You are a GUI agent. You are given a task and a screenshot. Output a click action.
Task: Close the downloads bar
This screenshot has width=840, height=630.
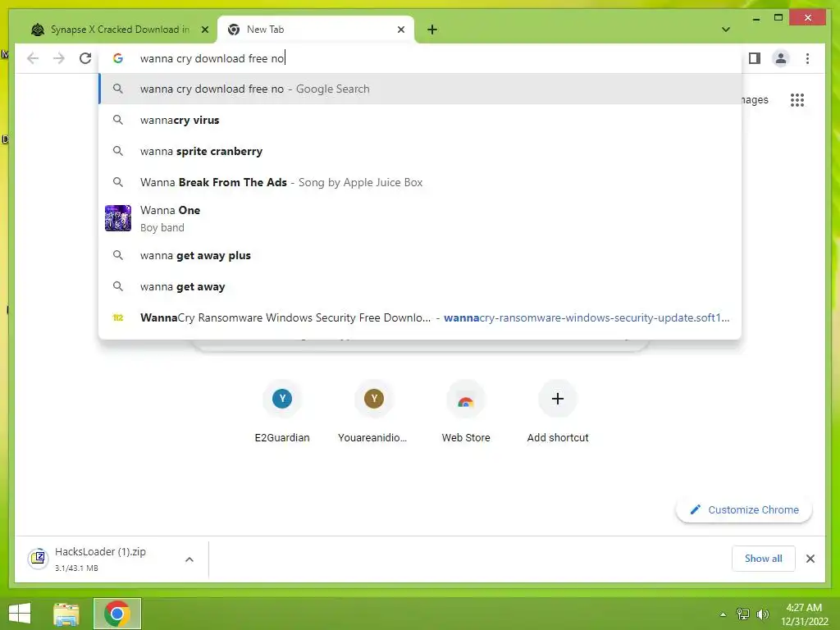810,559
